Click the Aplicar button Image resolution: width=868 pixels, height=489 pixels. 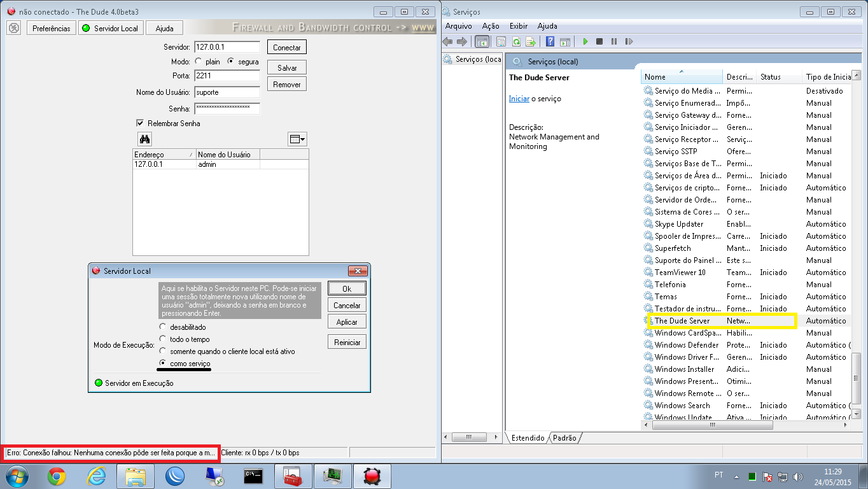(x=347, y=322)
